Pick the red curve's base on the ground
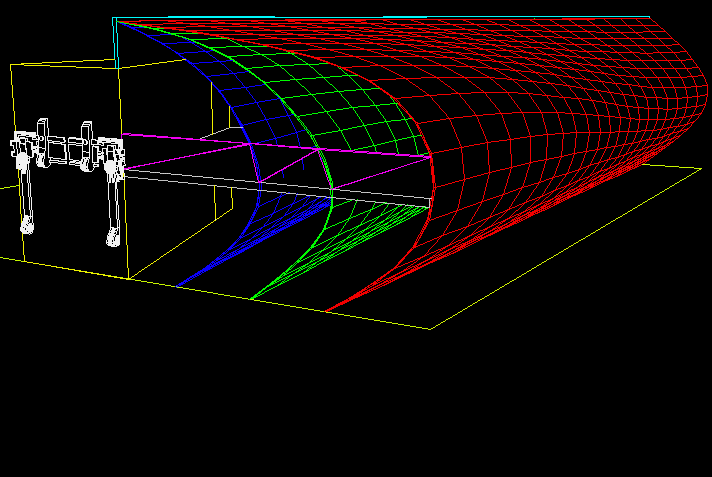This screenshot has width=712, height=477. [x=328, y=310]
